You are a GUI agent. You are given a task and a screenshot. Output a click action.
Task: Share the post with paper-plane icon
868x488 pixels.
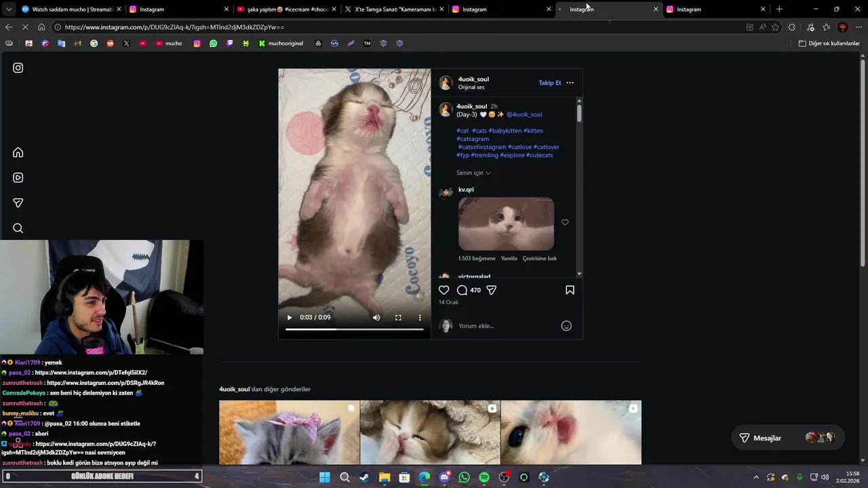[492, 290]
